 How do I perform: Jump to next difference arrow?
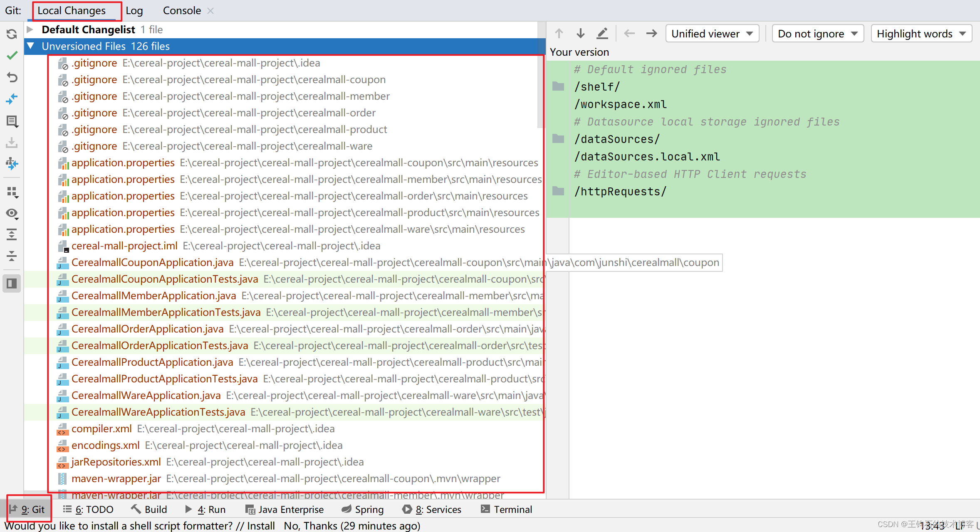[x=581, y=33]
